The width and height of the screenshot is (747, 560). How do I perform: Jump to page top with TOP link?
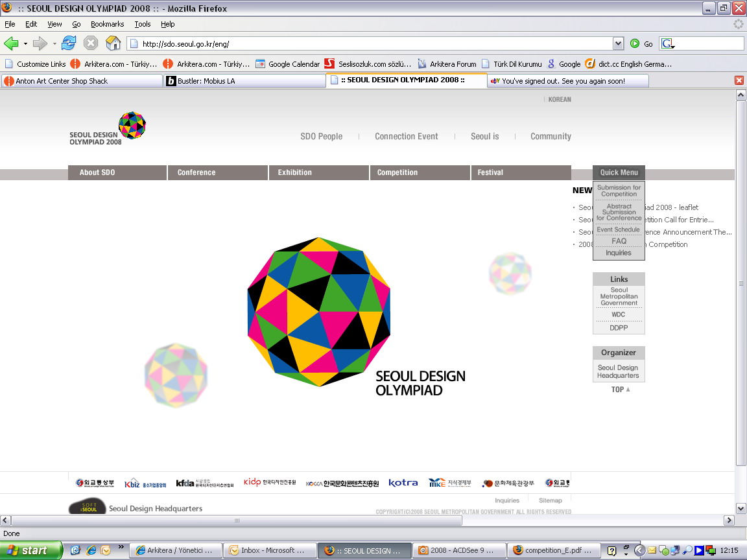pos(621,390)
